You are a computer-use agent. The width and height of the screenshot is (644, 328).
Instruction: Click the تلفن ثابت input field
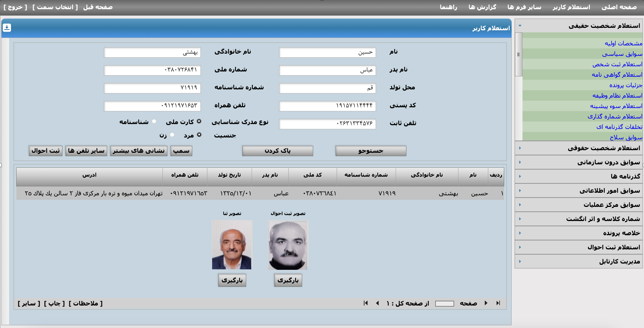(327, 124)
